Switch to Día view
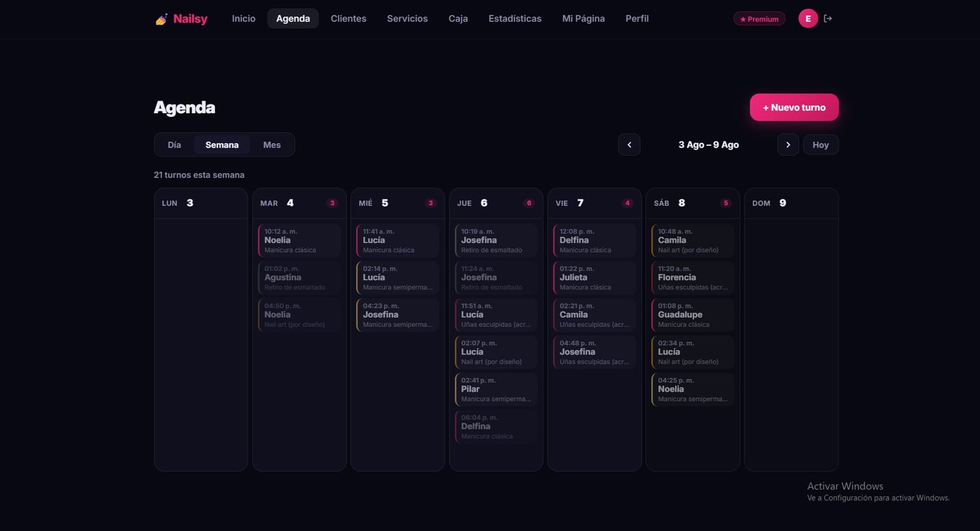Screen dimensions: 980x531 click(175, 145)
